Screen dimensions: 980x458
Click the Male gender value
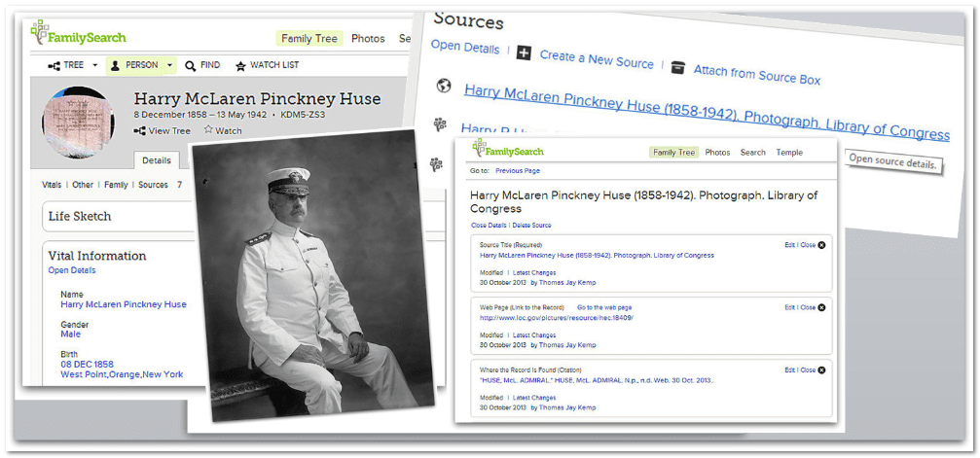(x=70, y=335)
